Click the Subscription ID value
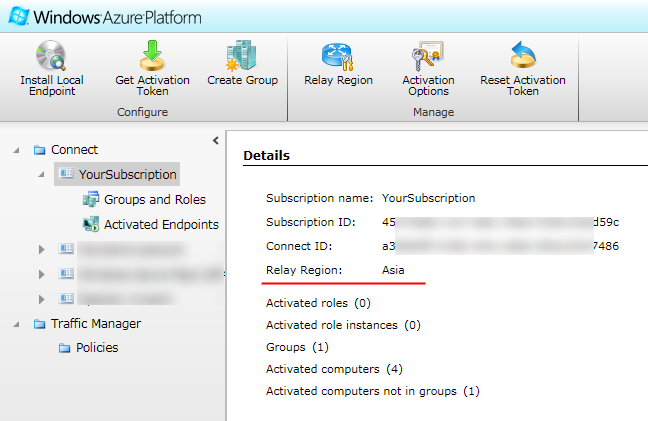 point(500,222)
